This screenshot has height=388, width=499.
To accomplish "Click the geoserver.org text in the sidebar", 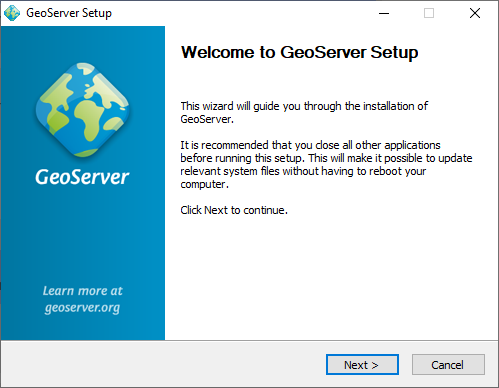I will pos(82,308).
